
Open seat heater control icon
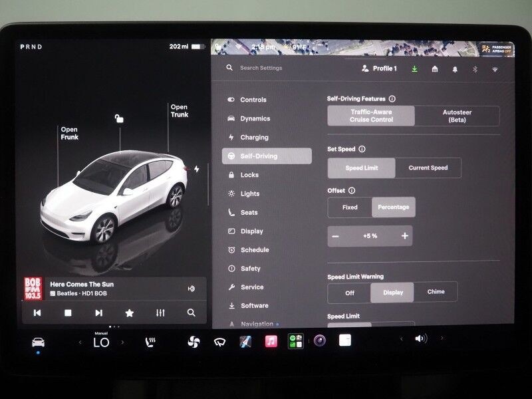[x=150, y=342]
